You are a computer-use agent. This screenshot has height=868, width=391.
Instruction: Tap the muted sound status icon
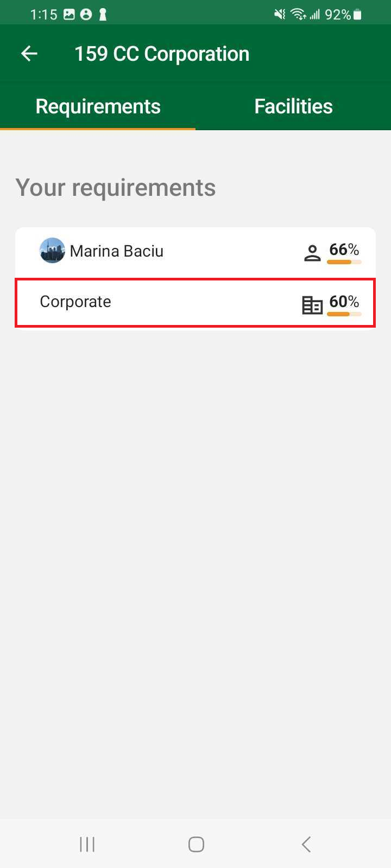[280, 15]
